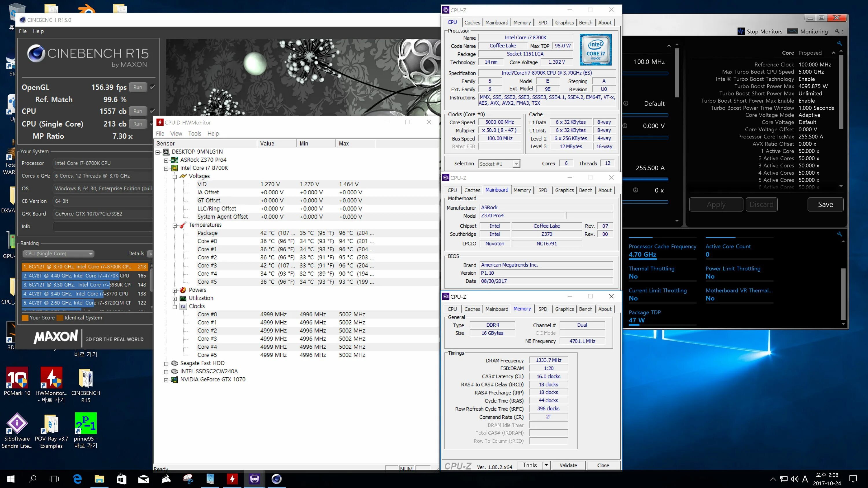Image resolution: width=868 pixels, height=488 pixels.
Task: Open the PCMark 10 desktop icon
Action: click(x=17, y=378)
